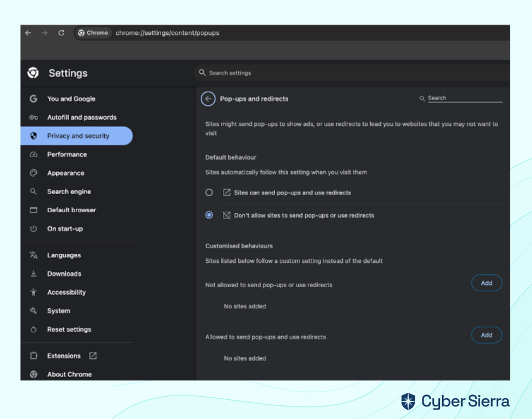Viewport: 532px width, 419px height.
Task: Click the browser forward arrow
Action: click(x=45, y=33)
